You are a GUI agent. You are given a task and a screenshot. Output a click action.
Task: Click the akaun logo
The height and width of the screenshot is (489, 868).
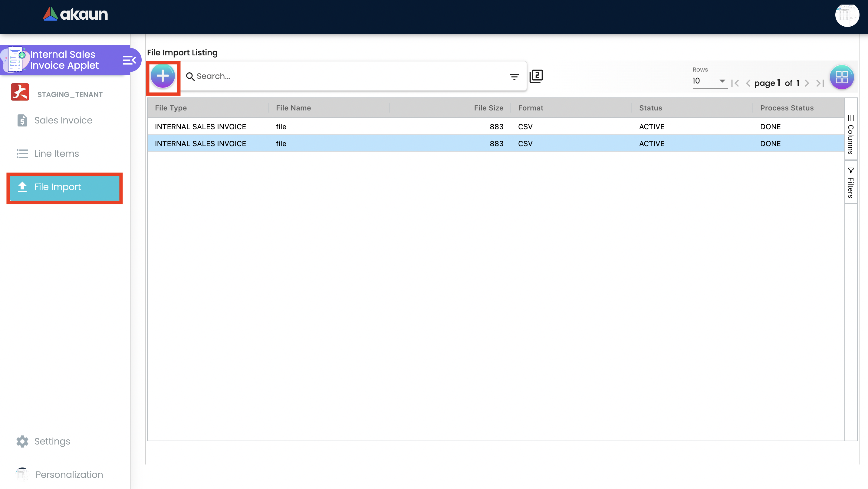[x=75, y=14]
